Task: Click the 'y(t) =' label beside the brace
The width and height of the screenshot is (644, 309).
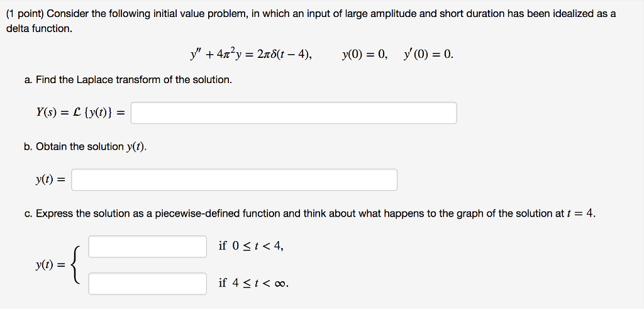Action: click(50, 265)
